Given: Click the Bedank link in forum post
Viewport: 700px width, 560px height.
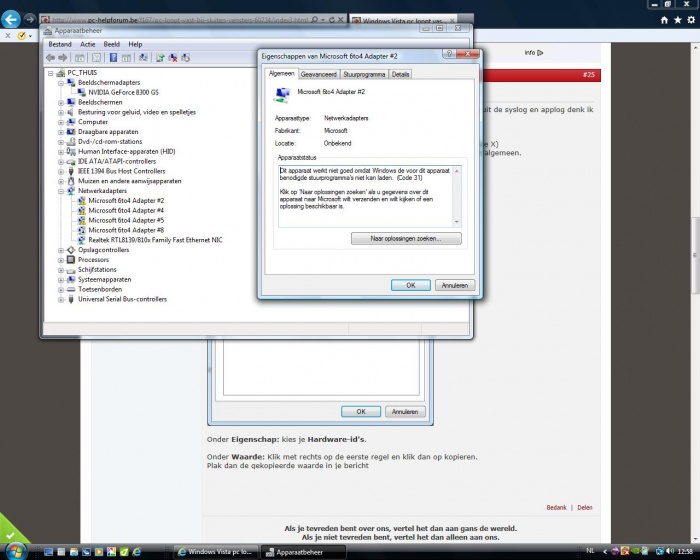Looking at the screenshot, I should click(556, 507).
